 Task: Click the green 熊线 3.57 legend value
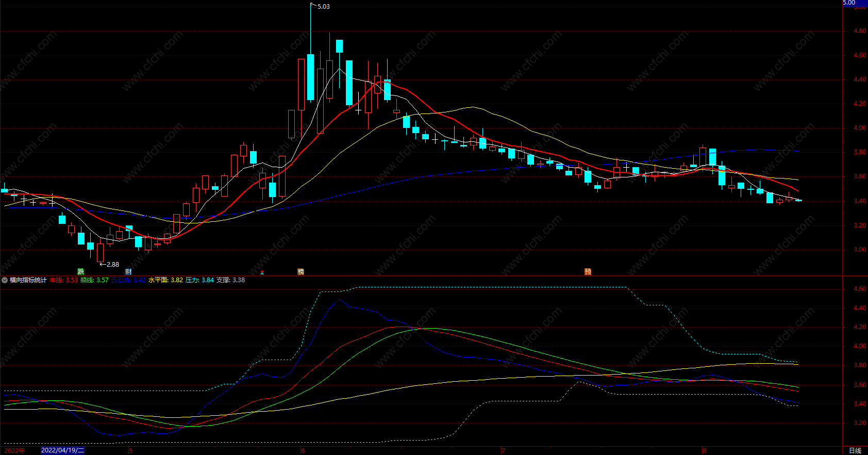point(94,280)
